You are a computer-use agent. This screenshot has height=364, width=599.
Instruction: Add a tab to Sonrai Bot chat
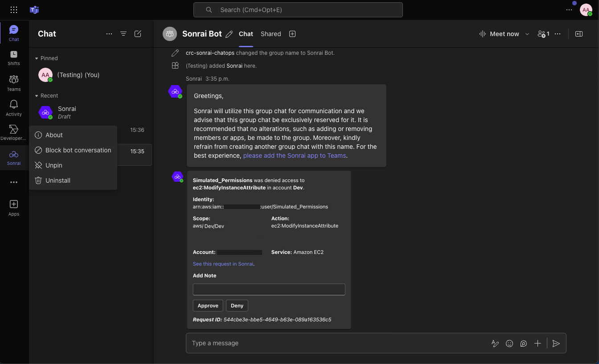292,34
